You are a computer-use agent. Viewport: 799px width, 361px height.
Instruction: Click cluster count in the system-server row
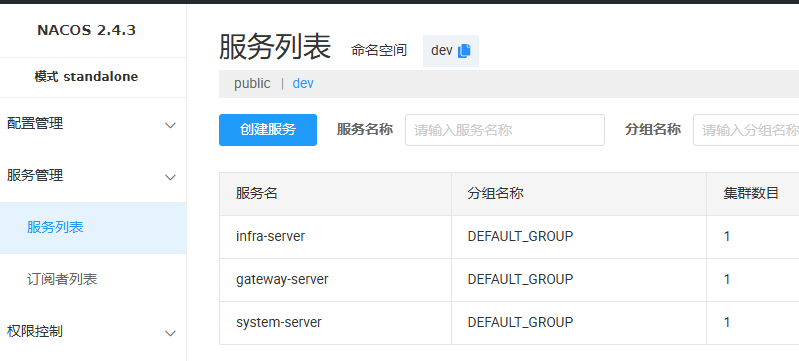pyautogui.click(x=727, y=322)
